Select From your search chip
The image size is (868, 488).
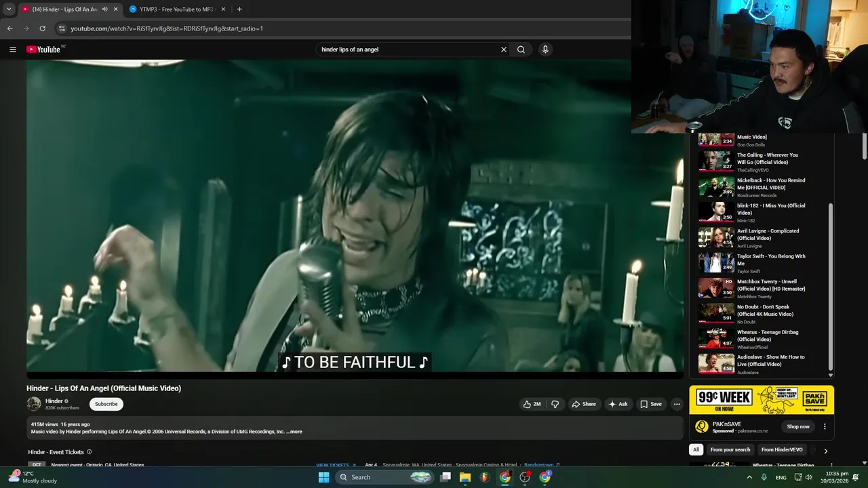click(730, 450)
